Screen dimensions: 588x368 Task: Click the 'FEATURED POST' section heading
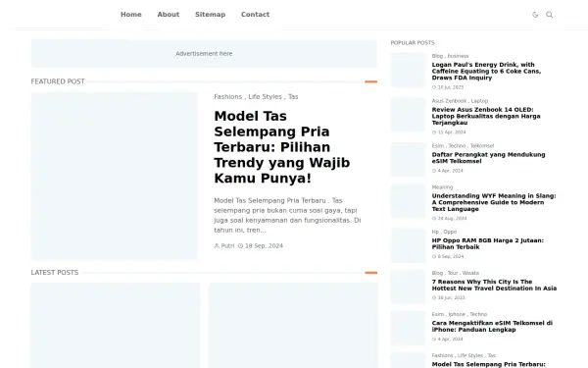(x=58, y=81)
